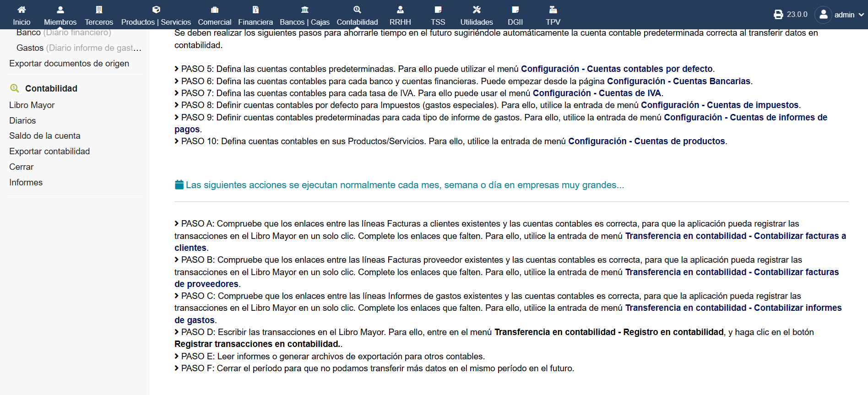Follow link Configuración - Cuentas de productos
868x395 pixels.
tap(646, 141)
